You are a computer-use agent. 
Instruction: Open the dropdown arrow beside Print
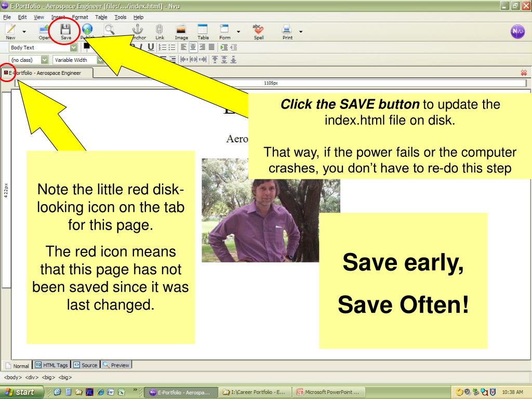pyautogui.click(x=301, y=32)
